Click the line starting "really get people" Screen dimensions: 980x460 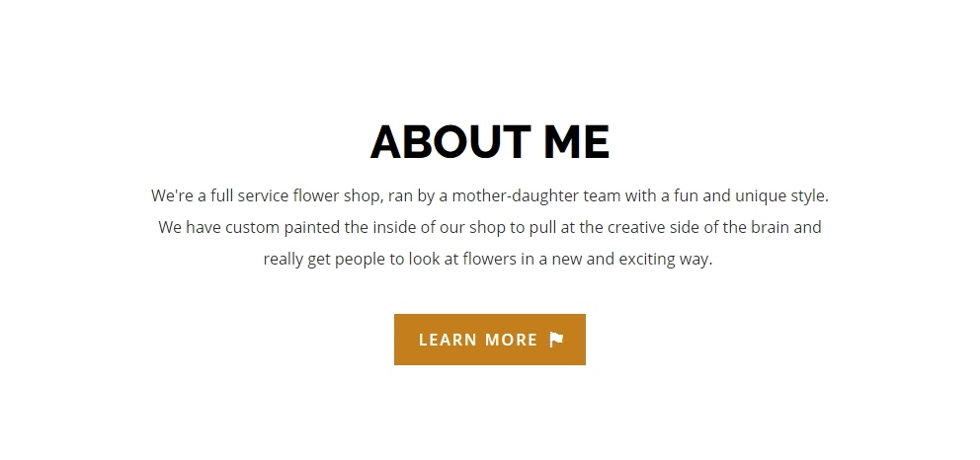[x=488, y=259]
